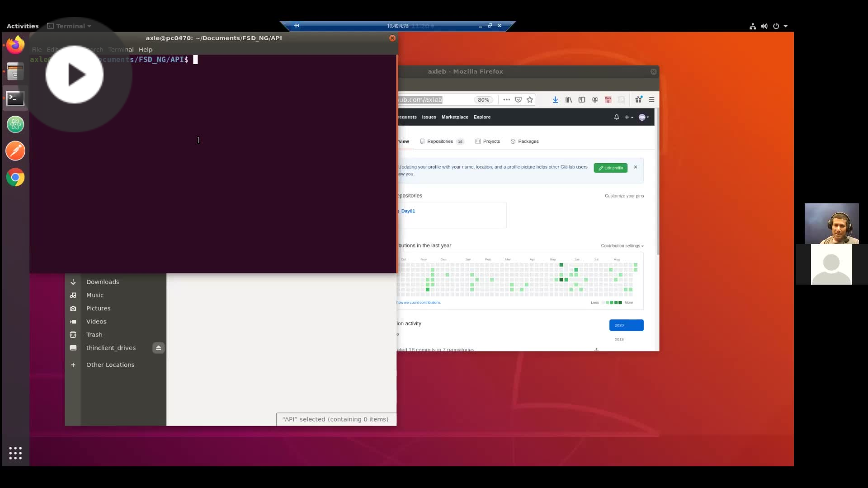
Task: Open the Contribution settings dropdown
Action: 622,245
